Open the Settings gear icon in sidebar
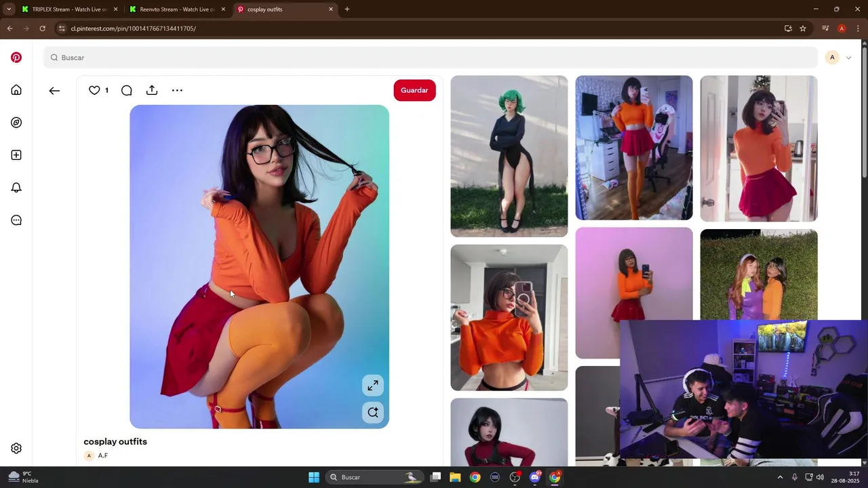Image resolution: width=868 pixels, height=488 pixels. point(16,448)
